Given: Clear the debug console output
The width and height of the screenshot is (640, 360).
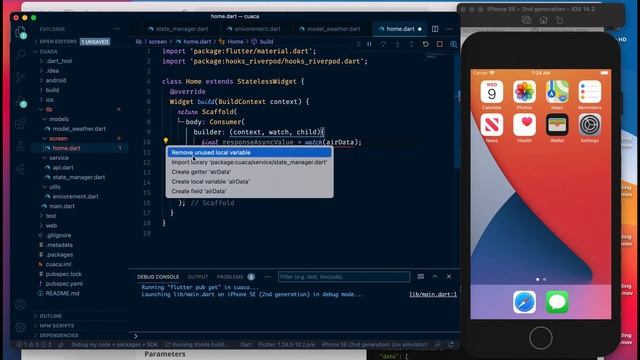Looking at the screenshot, I should pyautogui.click(x=421, y=276).
